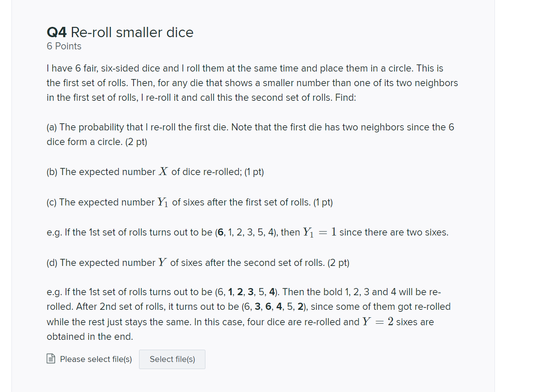This screenshot has width=536, height=392.
Task: Click part (d) about second roll sixes
Action: [197, 262]
